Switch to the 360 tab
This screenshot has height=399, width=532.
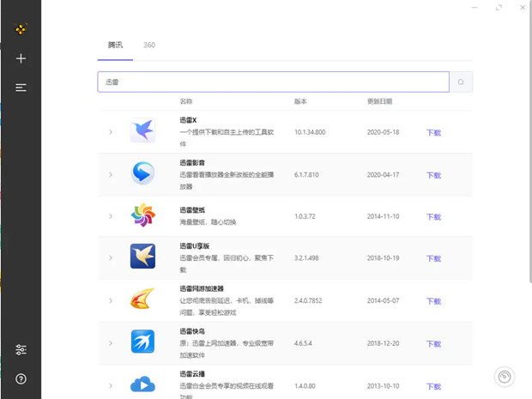coord(149,45)
